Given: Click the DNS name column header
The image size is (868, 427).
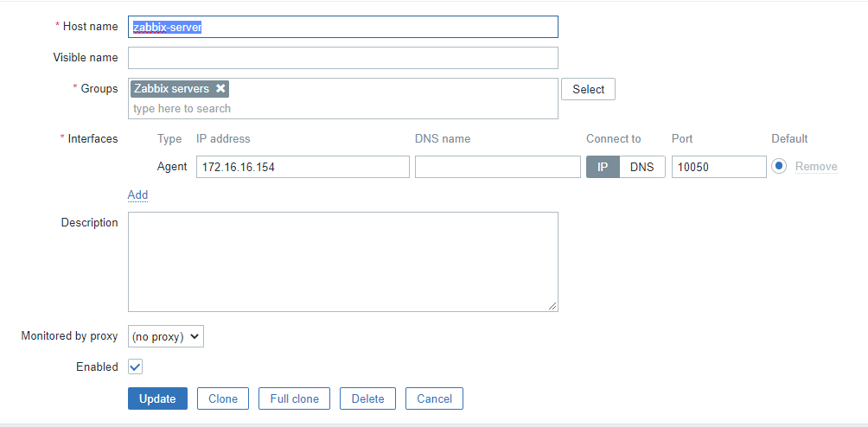Looking at the screenshot, I should click(x=443, y=139).
